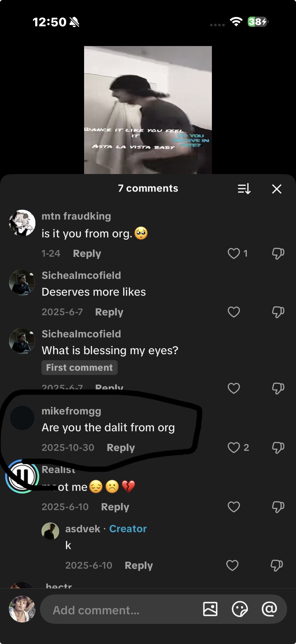296x644 pixels.
Task: Dislike the "Deserves more likes" comment
Action: (x=278, y=312)
